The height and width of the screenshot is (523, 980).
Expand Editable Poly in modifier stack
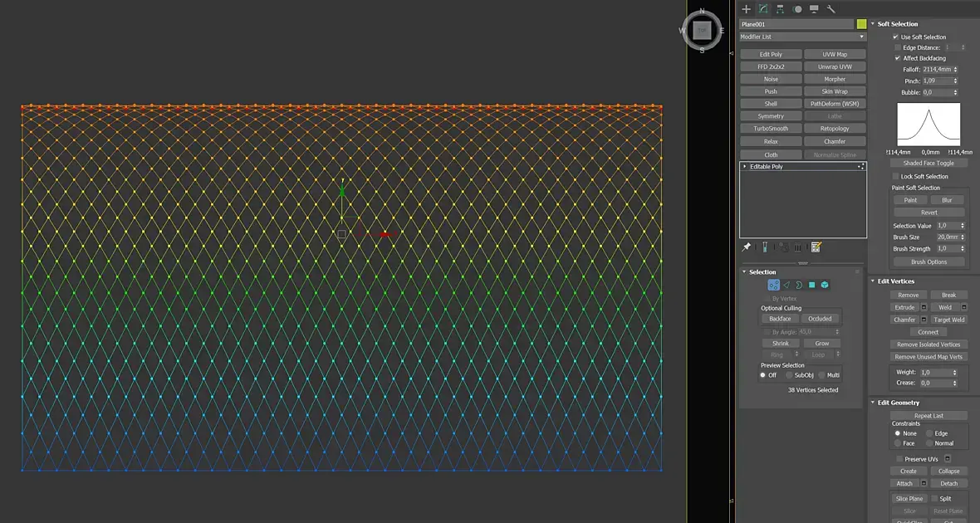744,167
